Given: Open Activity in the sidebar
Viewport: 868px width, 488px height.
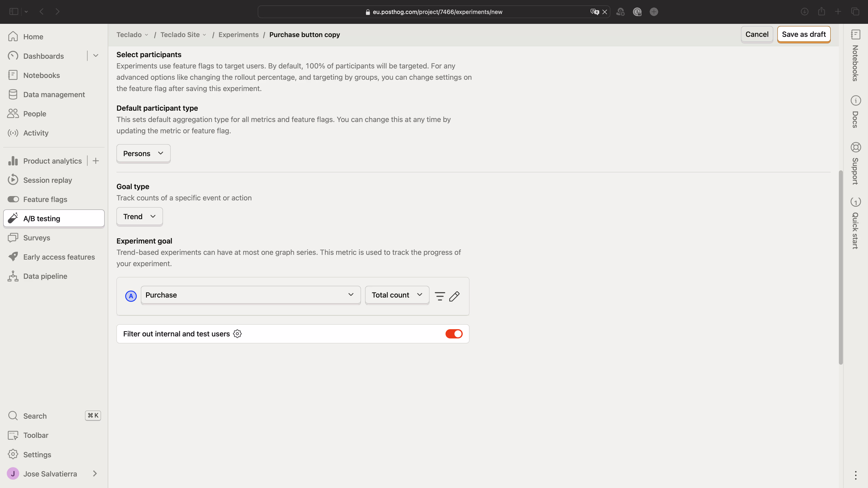Looking at the screenshot, I should [x=54, y=133].
